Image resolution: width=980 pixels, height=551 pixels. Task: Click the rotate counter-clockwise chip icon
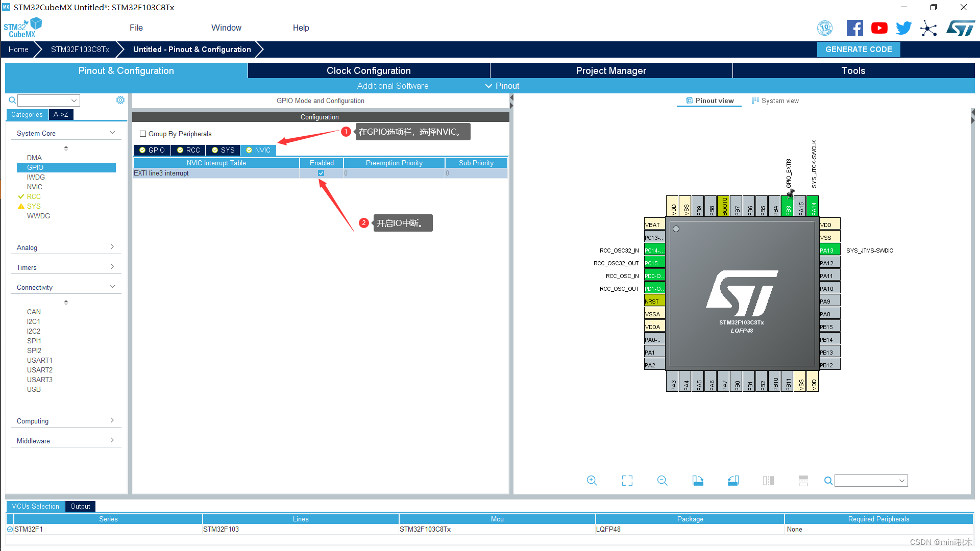coord(733,481)
